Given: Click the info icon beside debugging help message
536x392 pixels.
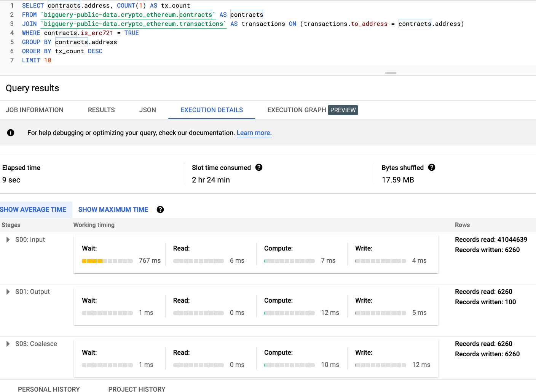Looking at the screenshot, I should (x=11, y=133).
